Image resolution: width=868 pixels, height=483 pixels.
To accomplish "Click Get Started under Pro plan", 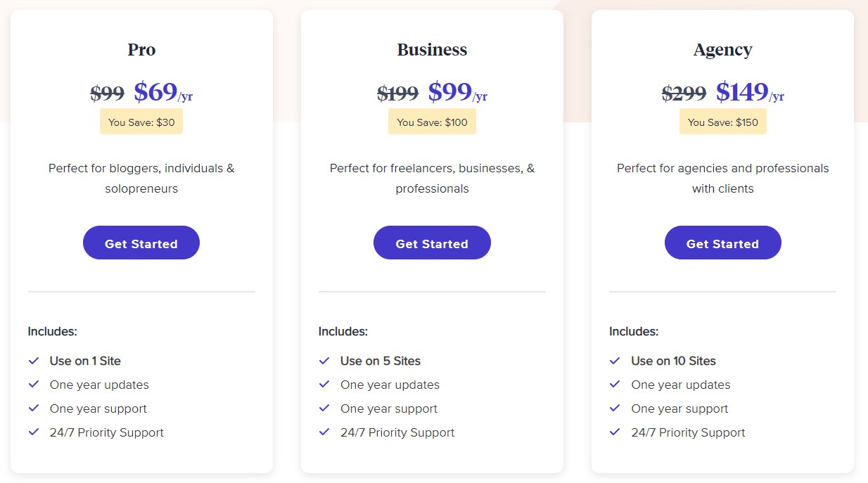I will (141, 243).
